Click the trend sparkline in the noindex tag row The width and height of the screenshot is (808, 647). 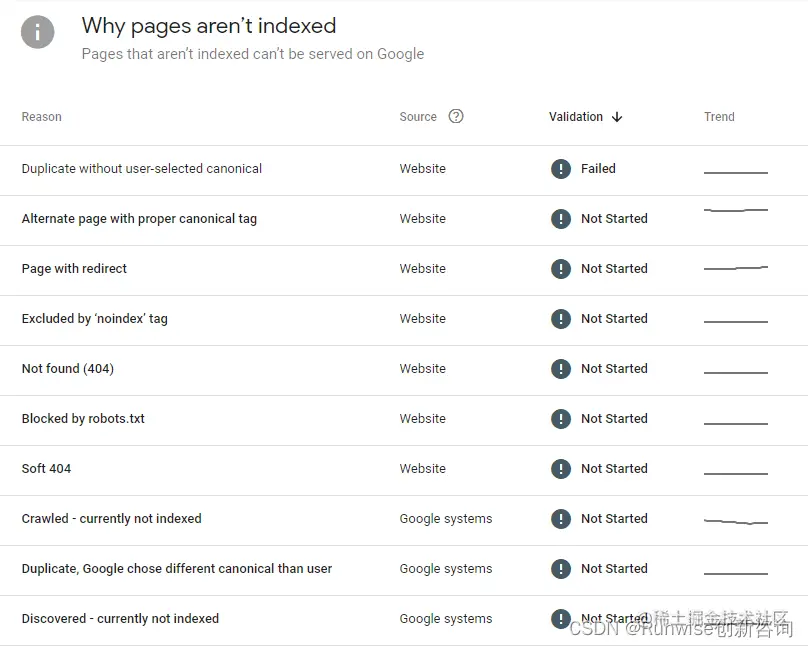click(x=736, y=322)
